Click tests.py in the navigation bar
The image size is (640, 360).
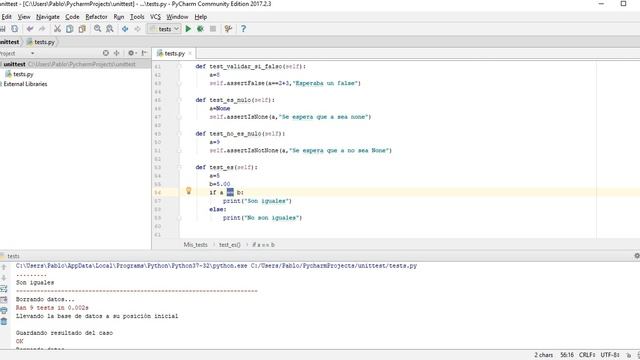coord(41,42)
